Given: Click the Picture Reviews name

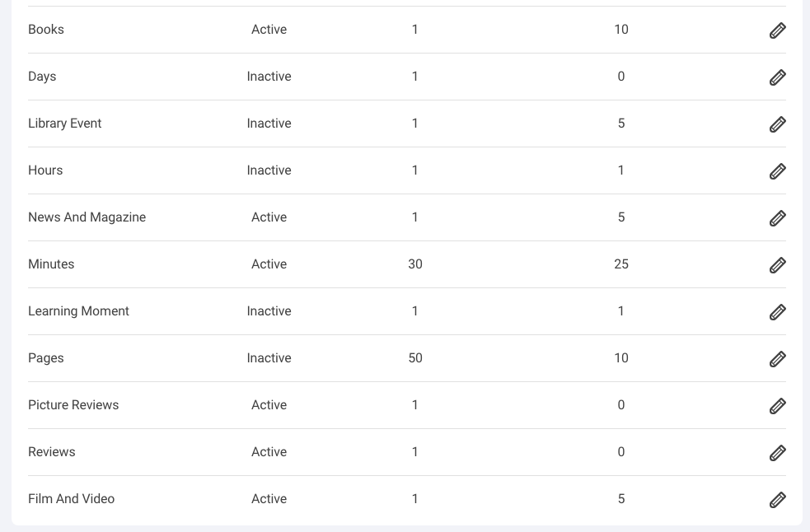Looking at the screenshot, I should pos(73,405).
